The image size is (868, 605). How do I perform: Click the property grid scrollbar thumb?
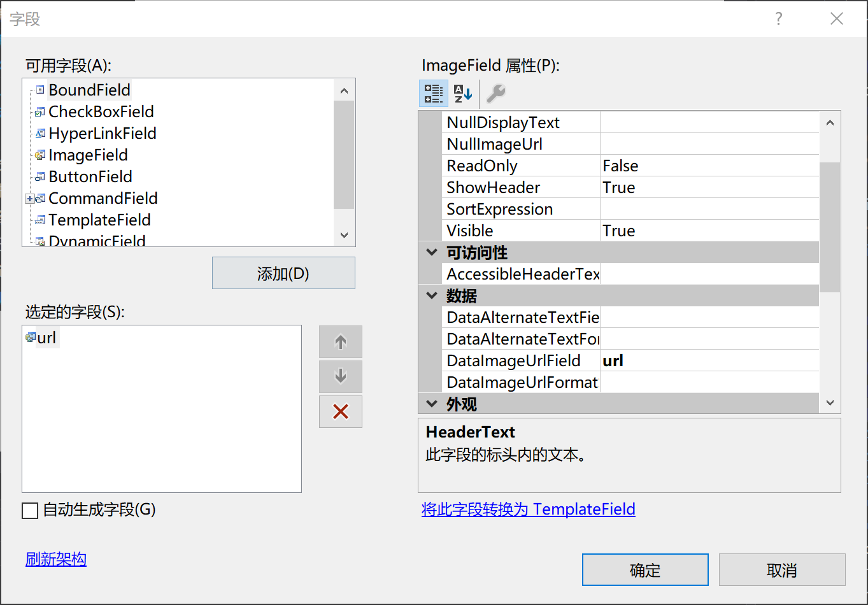(830, 227)
